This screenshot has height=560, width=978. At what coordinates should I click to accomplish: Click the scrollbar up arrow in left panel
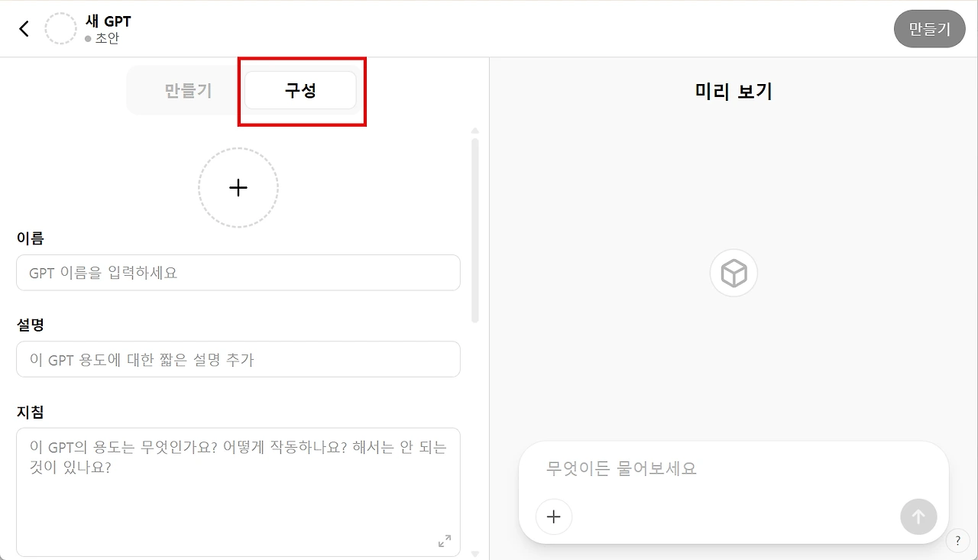pos(475,131)
